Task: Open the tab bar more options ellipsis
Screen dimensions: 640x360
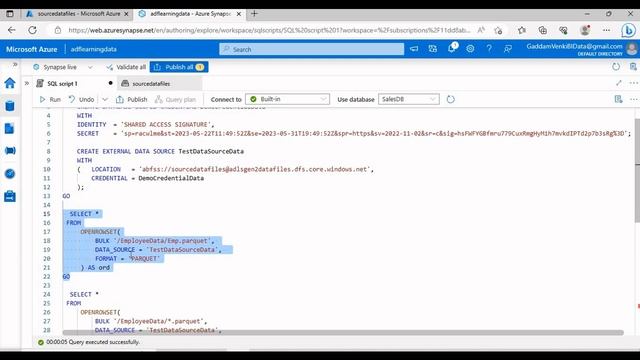Action: (633, 83)
